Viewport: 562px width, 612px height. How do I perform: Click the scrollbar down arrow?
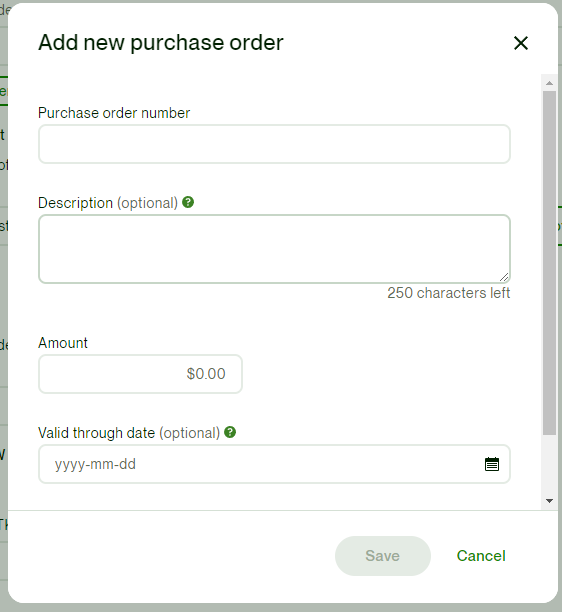coord(550,501)
